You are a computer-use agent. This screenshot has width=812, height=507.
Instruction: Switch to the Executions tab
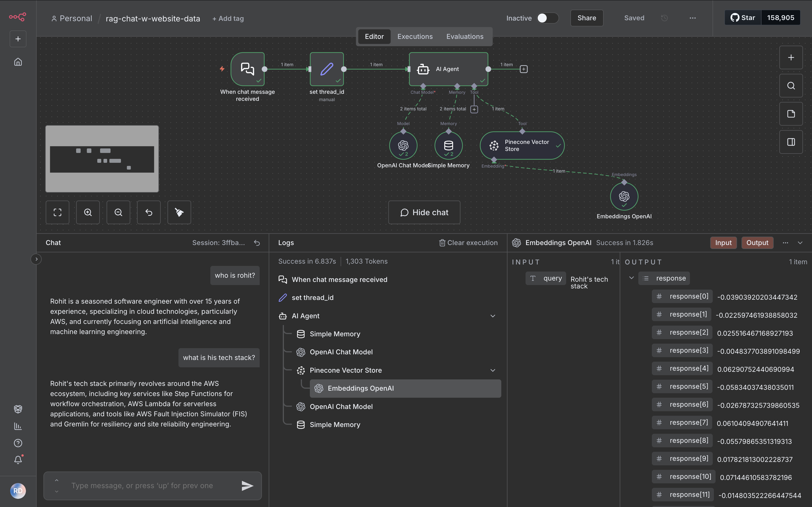pos(415,36)
